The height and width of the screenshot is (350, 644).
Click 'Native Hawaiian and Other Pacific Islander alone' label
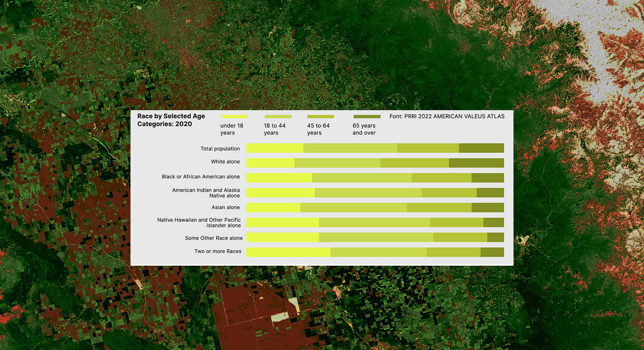coord(199,222)
